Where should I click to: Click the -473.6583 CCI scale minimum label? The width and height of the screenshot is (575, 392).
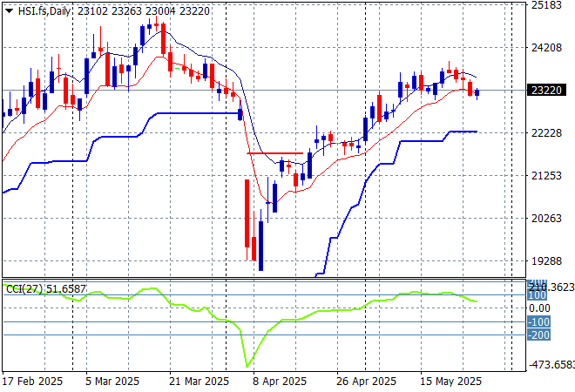(551, 365)
